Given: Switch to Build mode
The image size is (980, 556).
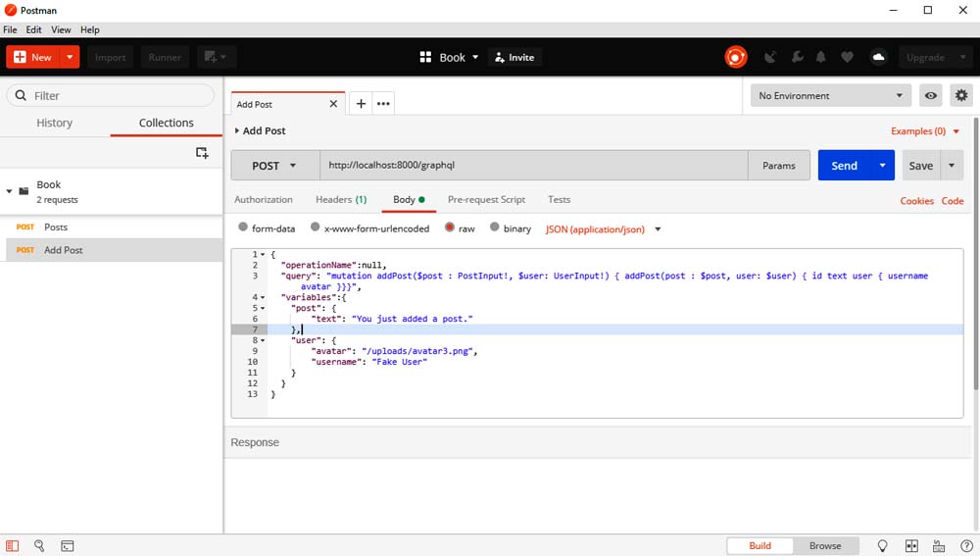Looking at the screenshot, I should 760,546.
